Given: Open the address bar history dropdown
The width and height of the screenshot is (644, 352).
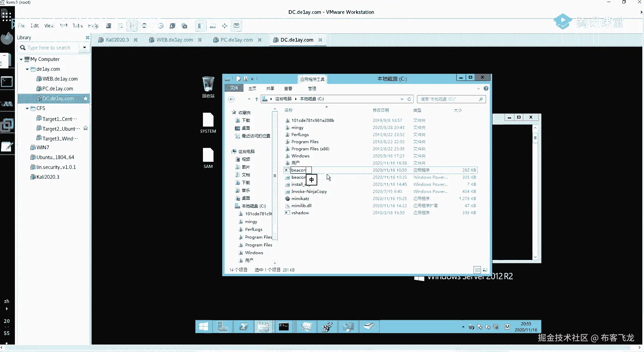Looking at the screenshot, I should point(402,99).
